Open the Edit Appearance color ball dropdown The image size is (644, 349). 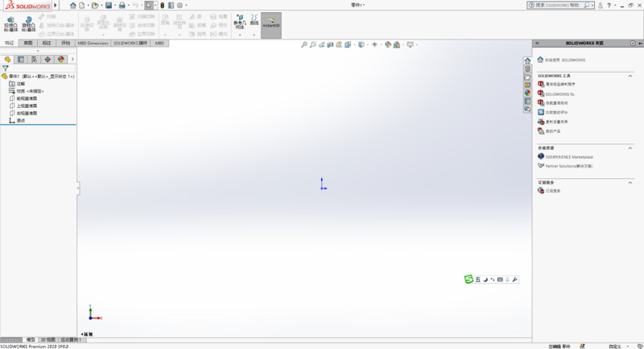pos(389,45)
